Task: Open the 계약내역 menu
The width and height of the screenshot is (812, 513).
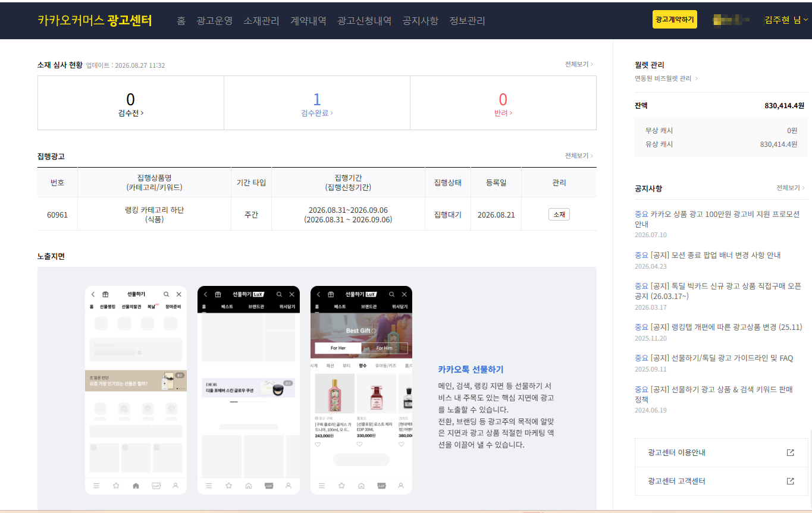Action: [308, 21]
